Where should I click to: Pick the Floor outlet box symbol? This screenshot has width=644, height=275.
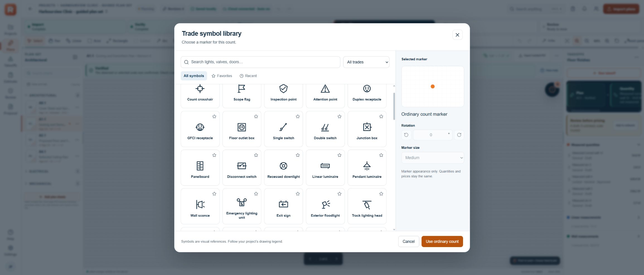[x=242, y=129]
